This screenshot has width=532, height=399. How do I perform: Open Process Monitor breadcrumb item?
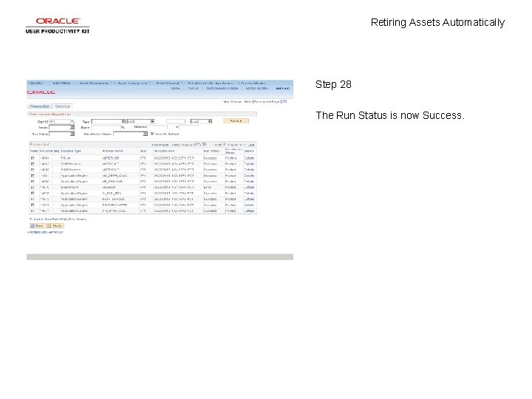click(253, 83)
